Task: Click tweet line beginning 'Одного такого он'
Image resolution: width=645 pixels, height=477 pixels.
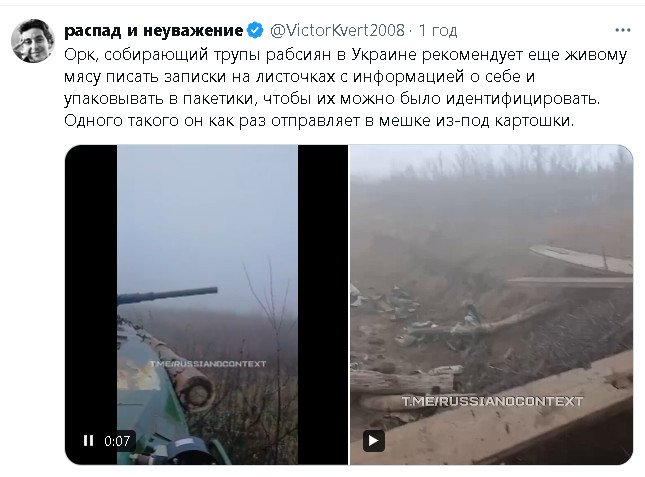Action: coord(319,121)
